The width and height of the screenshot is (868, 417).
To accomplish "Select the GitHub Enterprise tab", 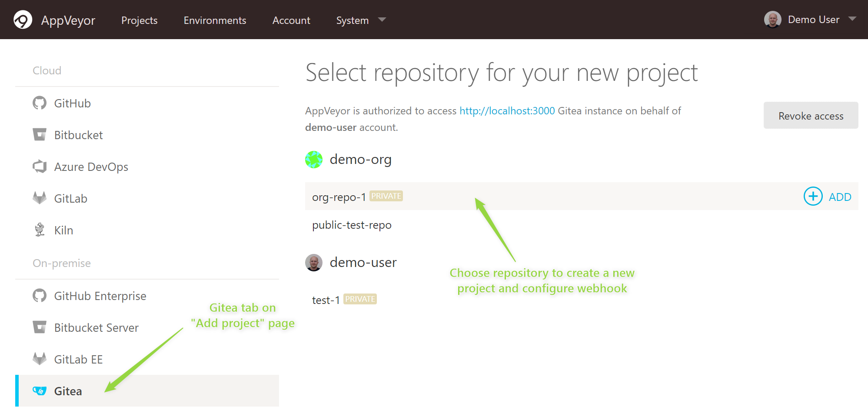I will point(147,296).
